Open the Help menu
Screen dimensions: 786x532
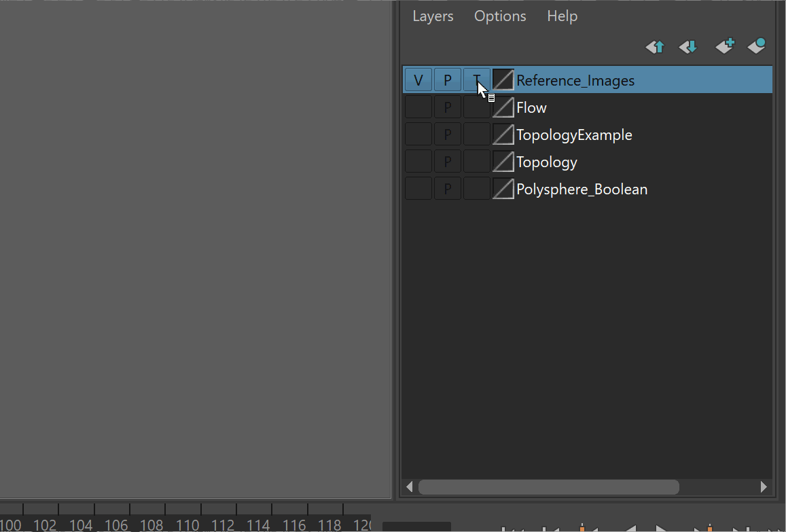click(562, 16)
